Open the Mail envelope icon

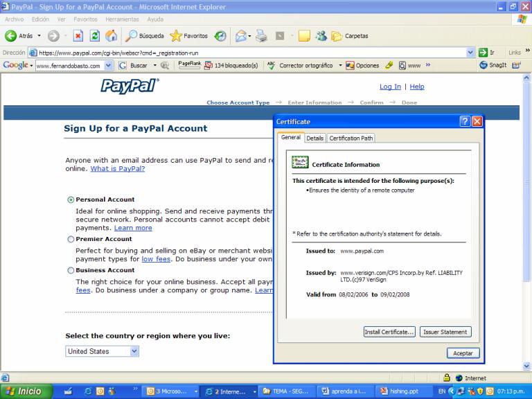point(240,35)
